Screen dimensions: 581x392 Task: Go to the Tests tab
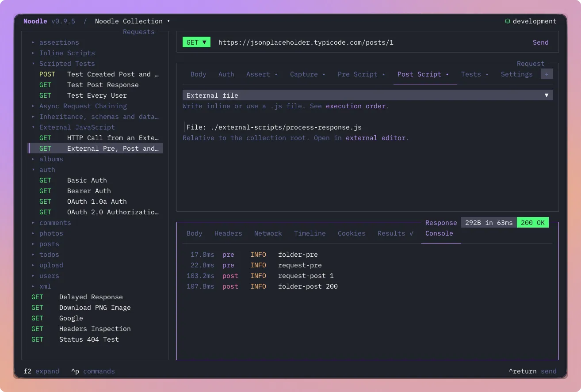click(475, 74)
